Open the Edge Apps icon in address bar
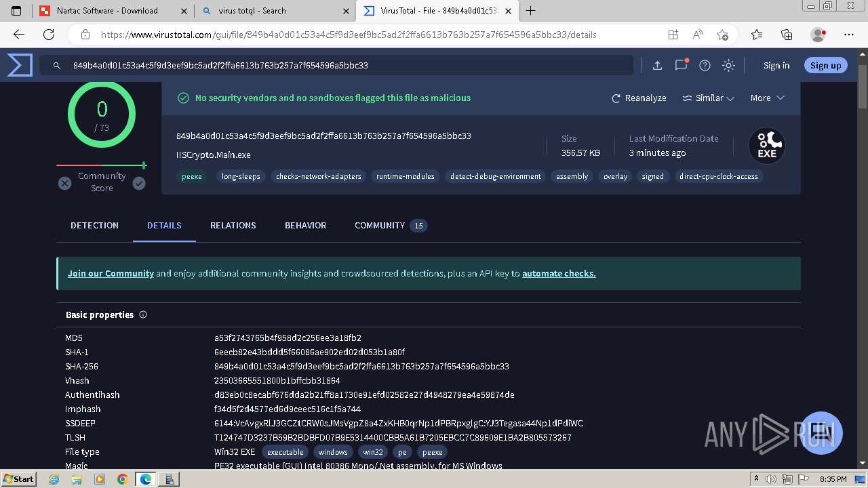The image size is (868, 488). [x=673, y=35]
